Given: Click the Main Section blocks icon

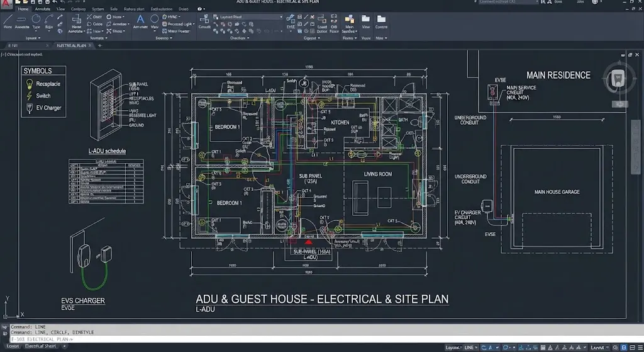Looking at the screenshot, I should pyautogui.click(x=350, y=19).
